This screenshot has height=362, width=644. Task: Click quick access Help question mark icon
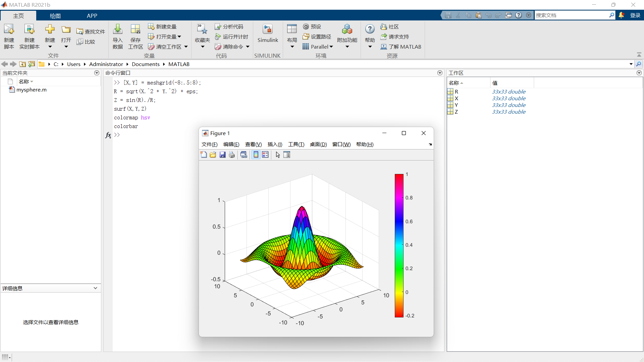(x=519, y=15)
